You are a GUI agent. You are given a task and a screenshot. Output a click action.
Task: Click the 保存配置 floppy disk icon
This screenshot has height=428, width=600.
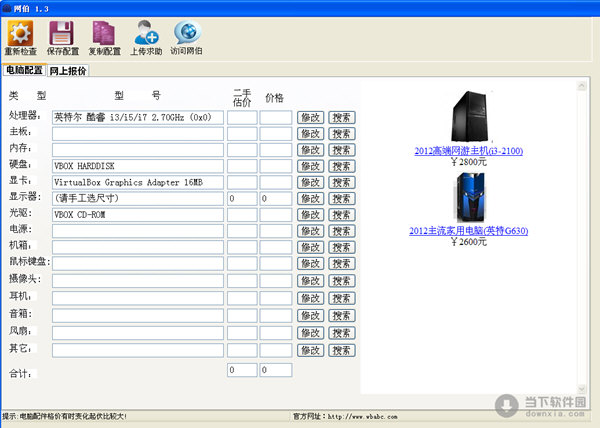pyautogui.click(x=62, y=33)
